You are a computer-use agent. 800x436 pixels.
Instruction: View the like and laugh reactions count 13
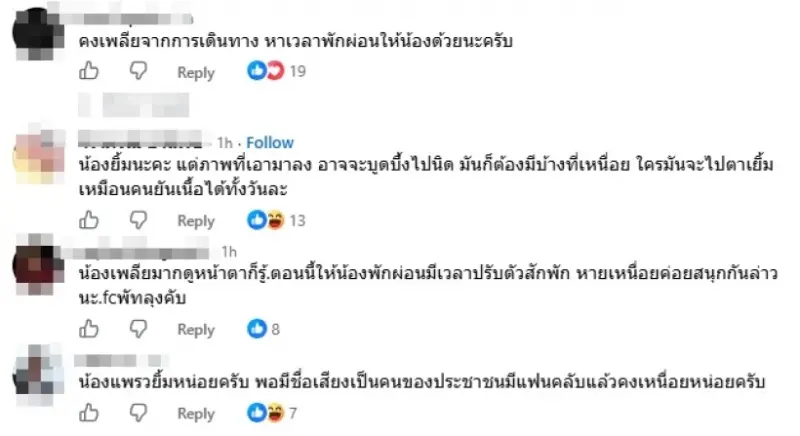(x=276, y=220)
